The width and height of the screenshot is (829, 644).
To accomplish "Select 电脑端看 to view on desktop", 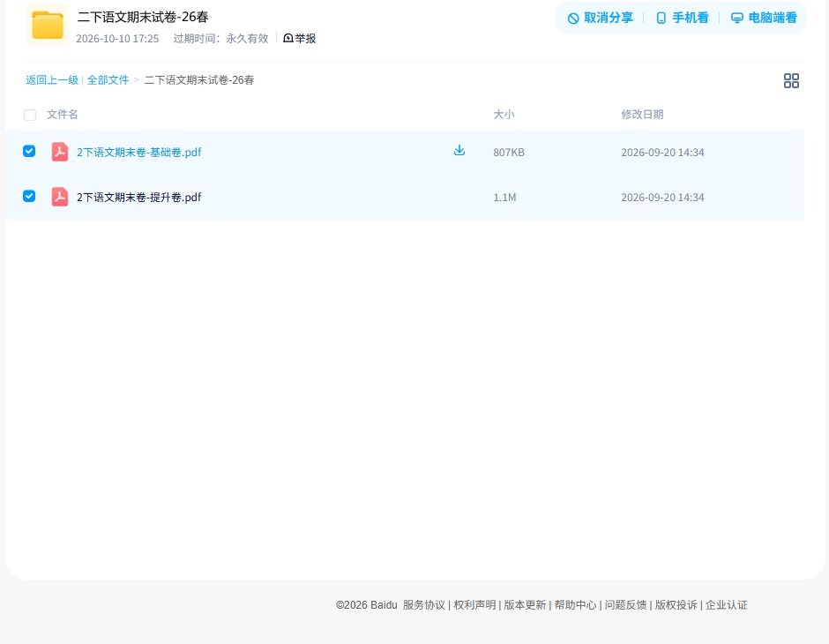I will pyautogui.click(x=764, y=18).
